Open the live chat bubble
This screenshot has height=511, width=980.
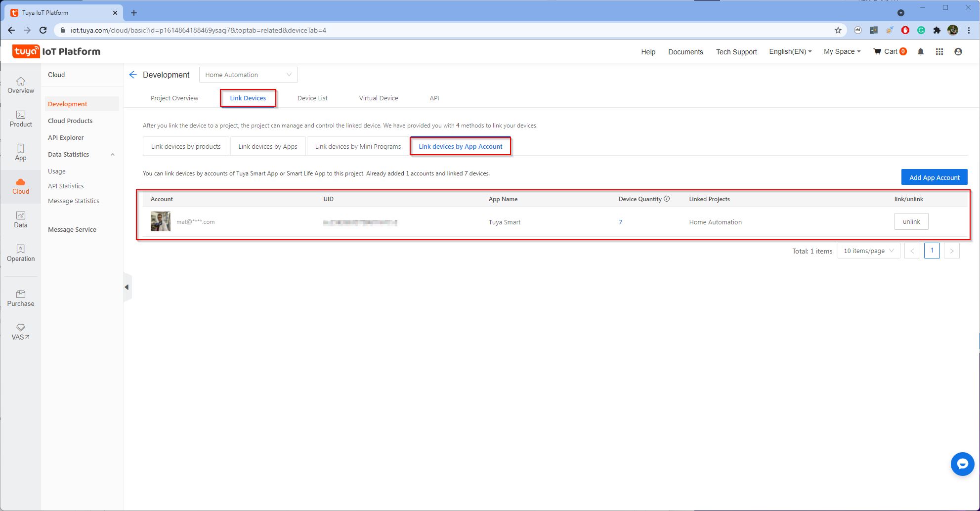coord(962,464)
